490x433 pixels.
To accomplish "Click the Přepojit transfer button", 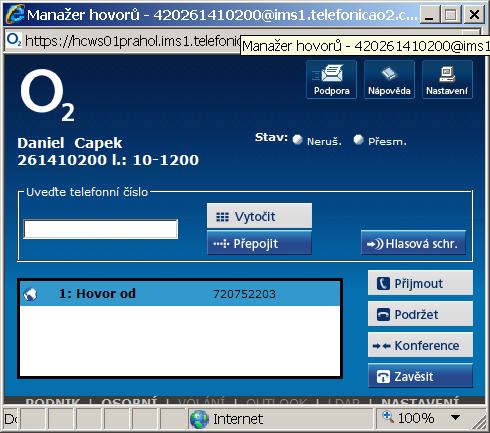I will tap(259, 243).
